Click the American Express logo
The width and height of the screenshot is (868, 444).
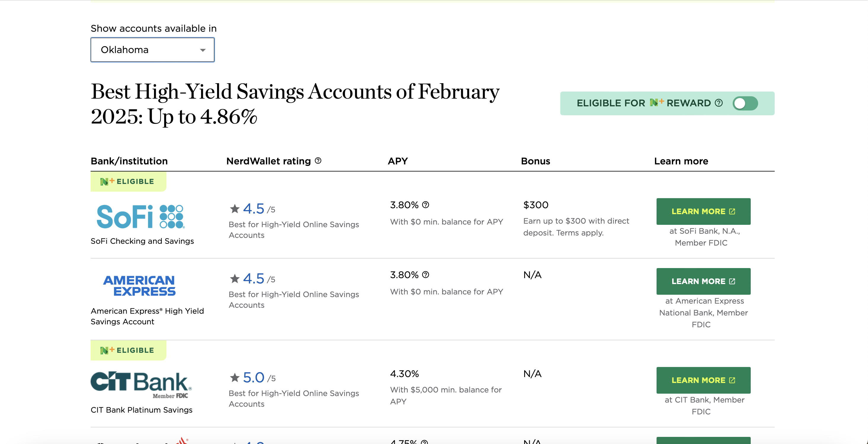[x=139, y=286]
